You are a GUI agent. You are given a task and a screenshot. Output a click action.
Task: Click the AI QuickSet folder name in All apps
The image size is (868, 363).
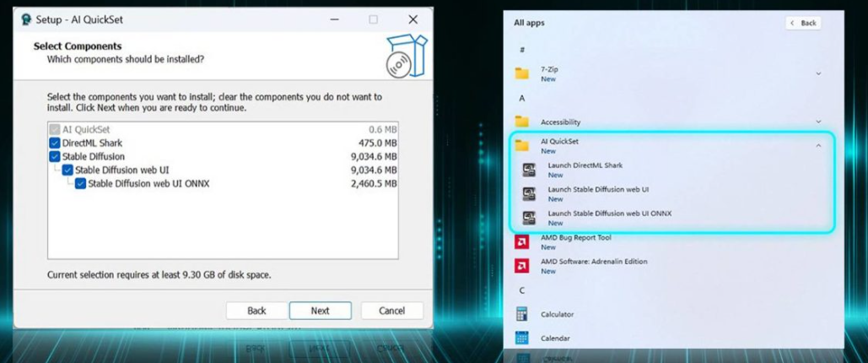click(x=559, y=142)
